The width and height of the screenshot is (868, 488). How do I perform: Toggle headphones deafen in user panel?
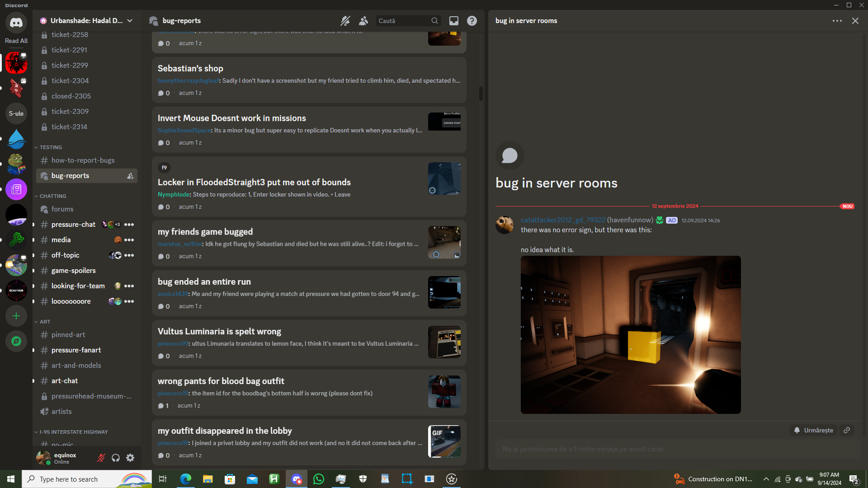pyautogui.click(x=116, y=458)
